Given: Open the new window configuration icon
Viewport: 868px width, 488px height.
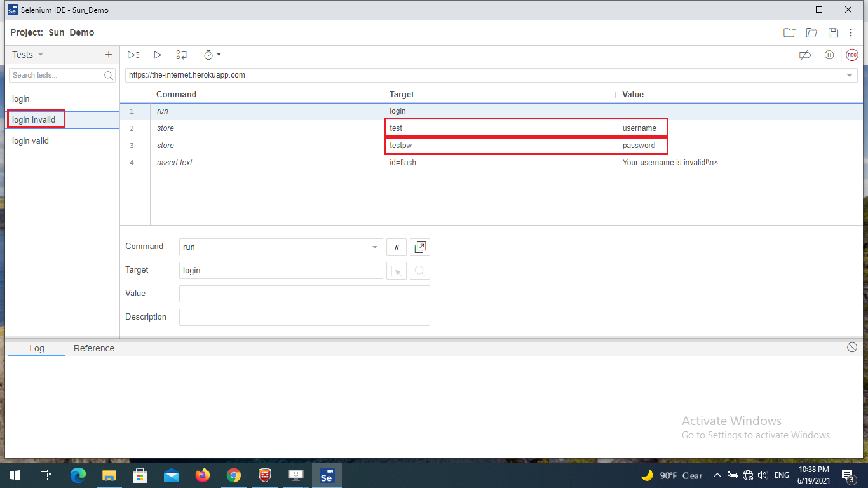Looking at the screenshot, I should coord(420,247).
